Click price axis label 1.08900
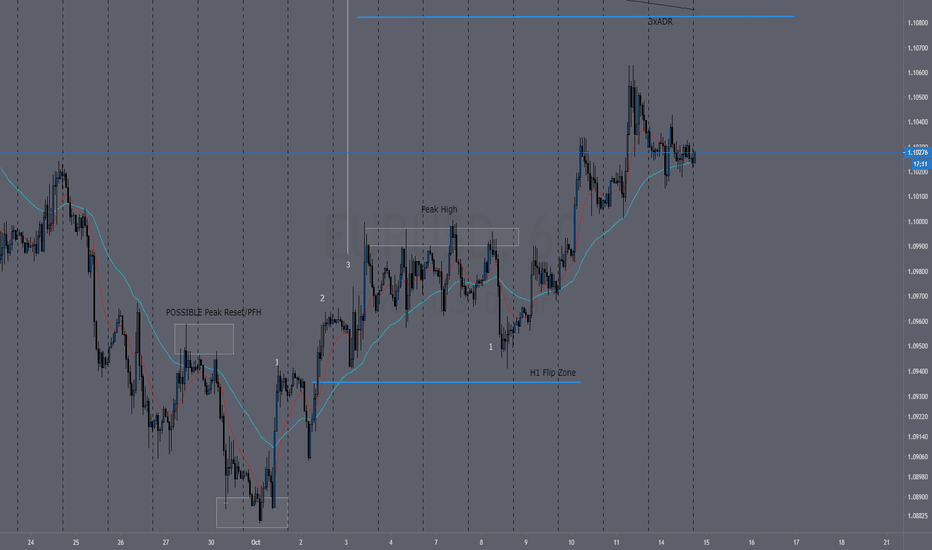Screen dimensions: 932x550 (918, 496)
